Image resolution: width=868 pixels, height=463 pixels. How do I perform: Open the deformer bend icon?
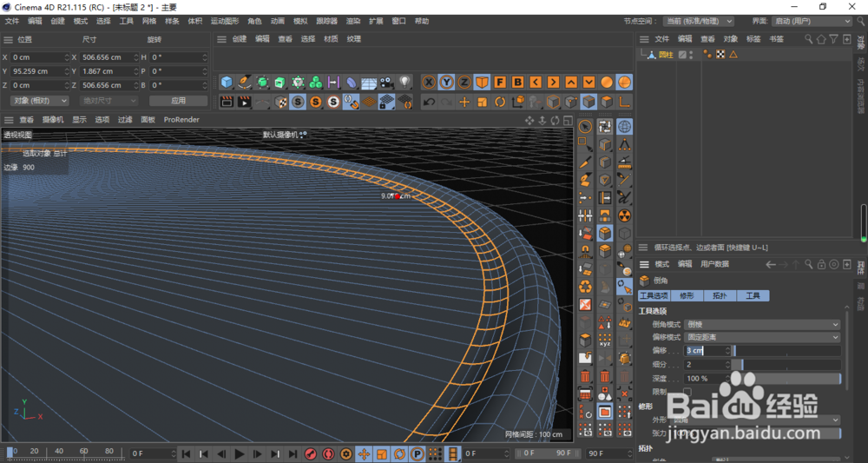point(351,83)
